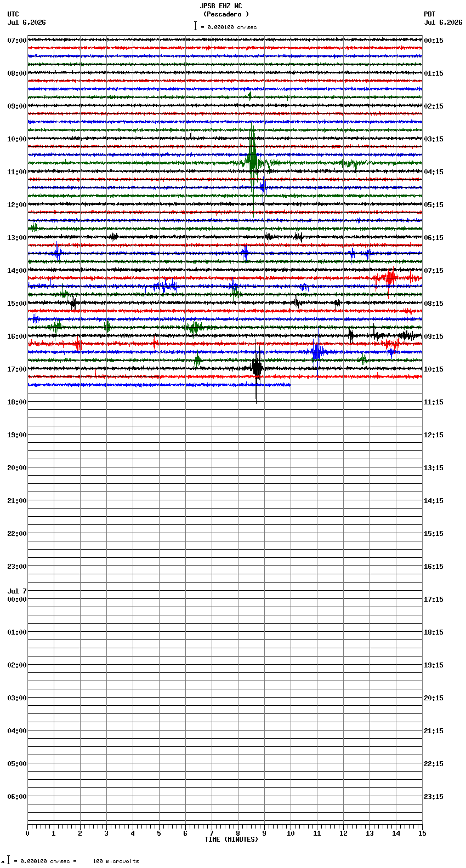This screenshot has height=868, width=466.
Task: Click the 03:15 PDT time label
Action: pyautogui.click(x=434, y=139)
